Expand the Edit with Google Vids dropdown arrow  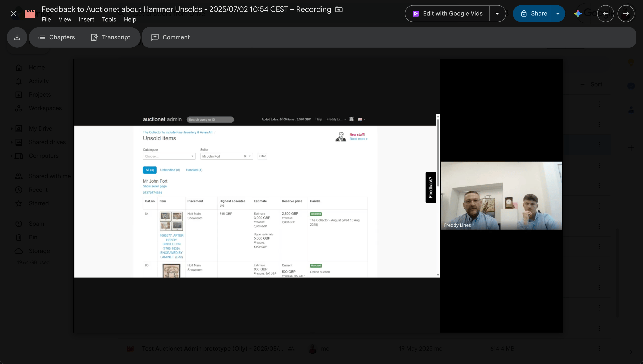point(497,14)
